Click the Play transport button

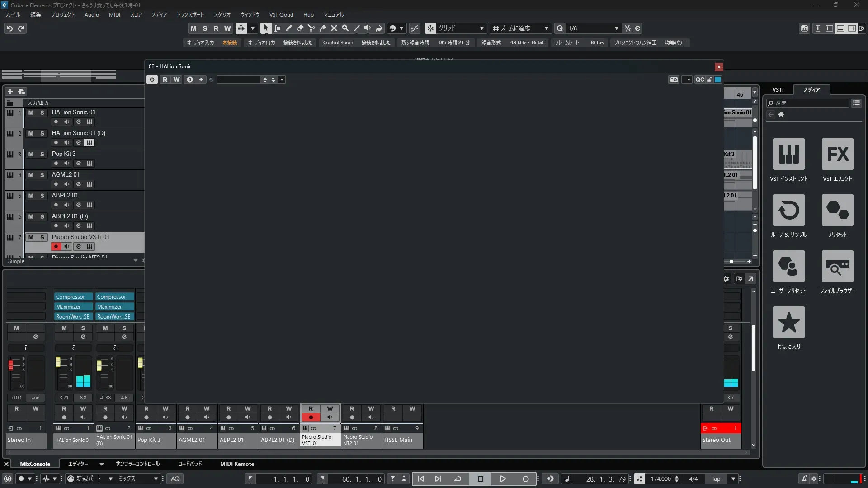[503, 479]
